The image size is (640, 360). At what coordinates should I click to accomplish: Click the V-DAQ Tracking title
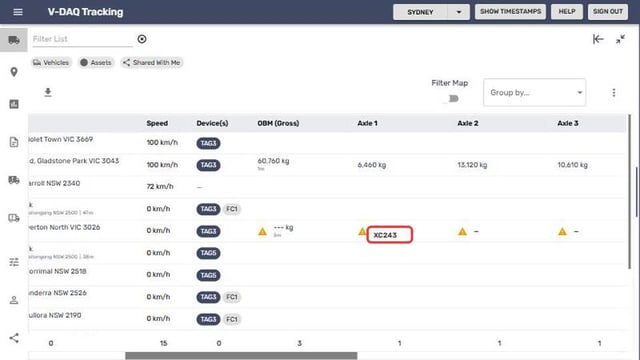pyautogui.click(x=85, y=12)
